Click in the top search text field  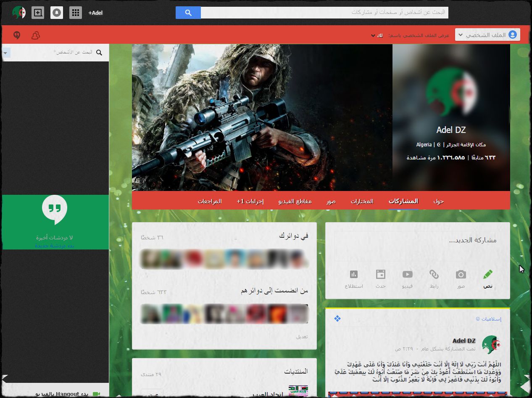pos(324,13)
